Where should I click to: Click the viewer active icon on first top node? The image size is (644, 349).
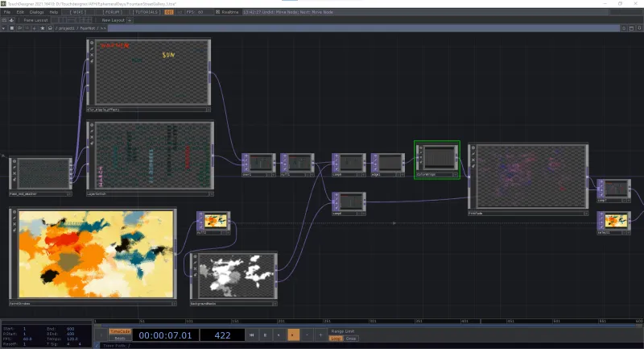coord(91,43)
